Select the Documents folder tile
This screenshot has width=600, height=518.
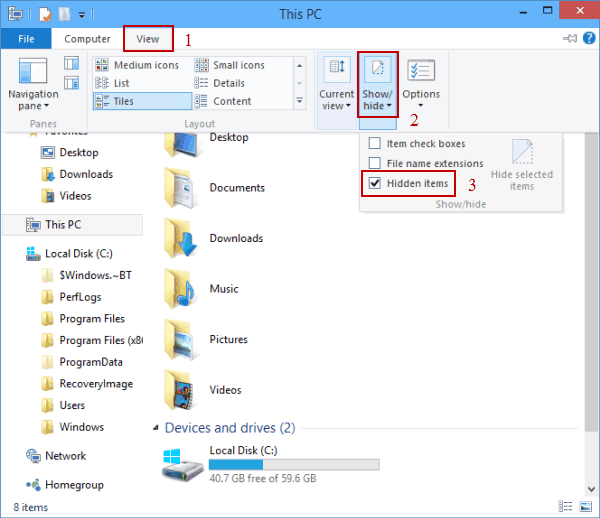pyautogui.click(x=214, y=188)
